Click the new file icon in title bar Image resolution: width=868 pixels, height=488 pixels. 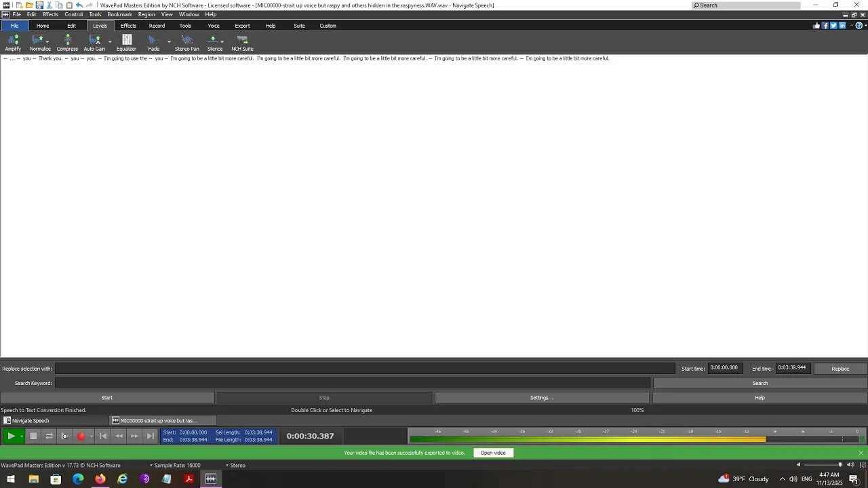(19, 5)
